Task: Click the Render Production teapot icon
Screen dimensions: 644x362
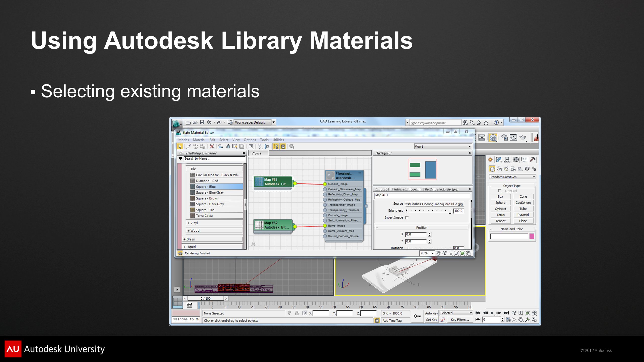Action: click(523, 138)
